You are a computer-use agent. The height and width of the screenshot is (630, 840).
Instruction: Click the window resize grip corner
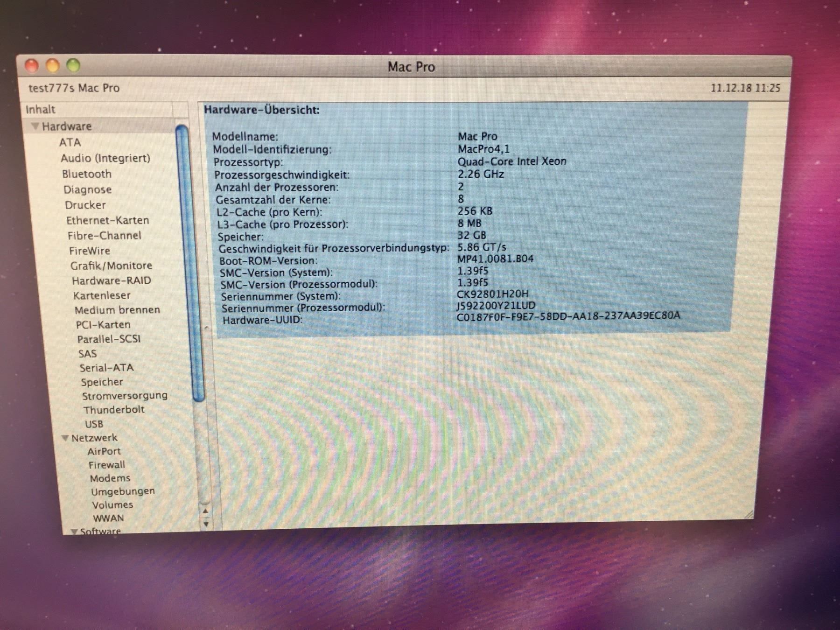tap(748, 514)
